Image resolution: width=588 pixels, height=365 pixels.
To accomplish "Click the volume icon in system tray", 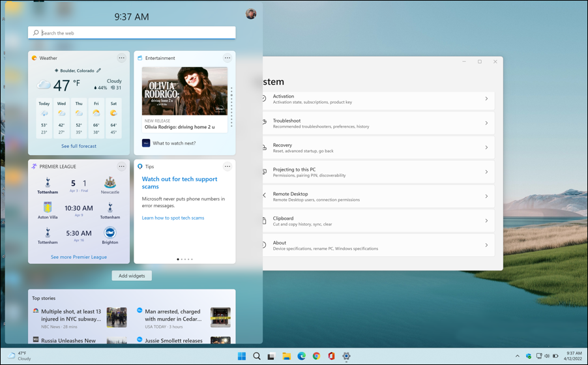I will tap(547, 356).
